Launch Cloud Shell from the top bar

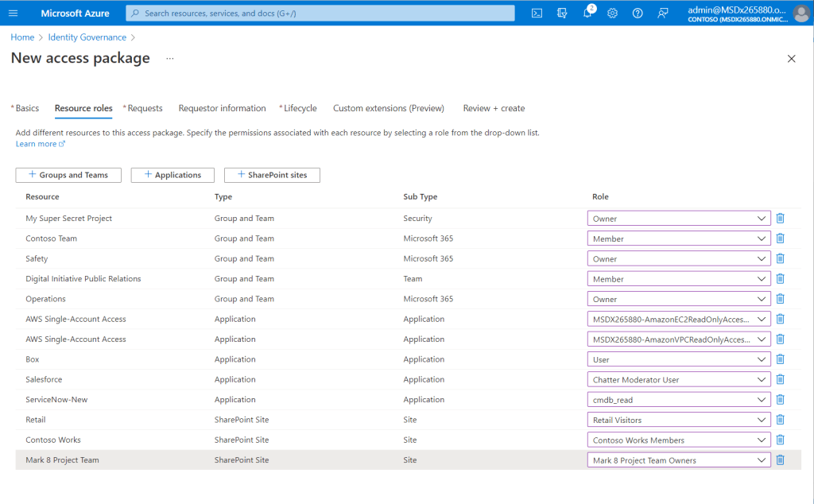[x=537, y=13]
